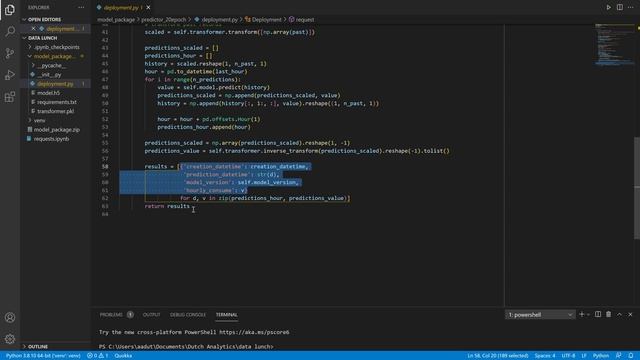Click the code minimap
Image resolution: width=640 pixels, height=360 pixels.
(614, 45)
